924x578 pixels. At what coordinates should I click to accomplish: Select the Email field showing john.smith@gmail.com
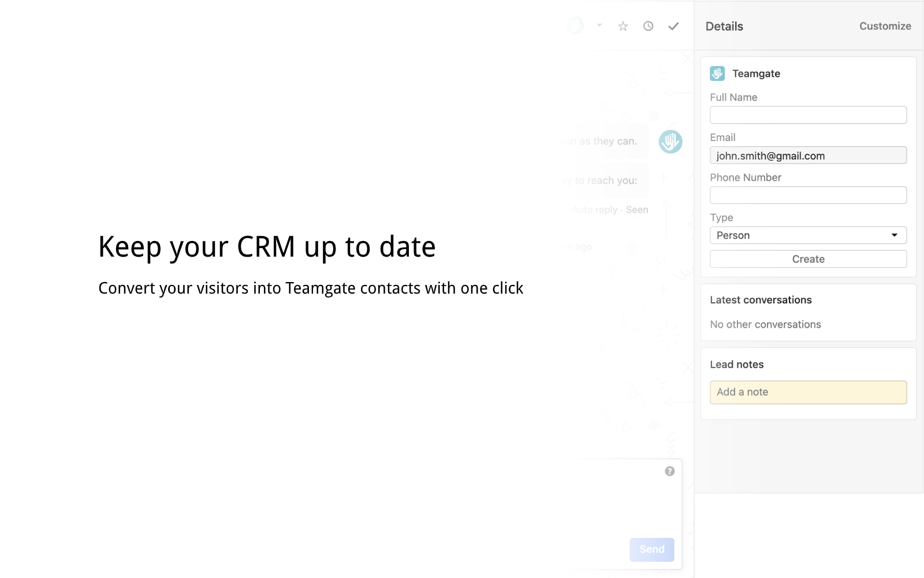808,155
